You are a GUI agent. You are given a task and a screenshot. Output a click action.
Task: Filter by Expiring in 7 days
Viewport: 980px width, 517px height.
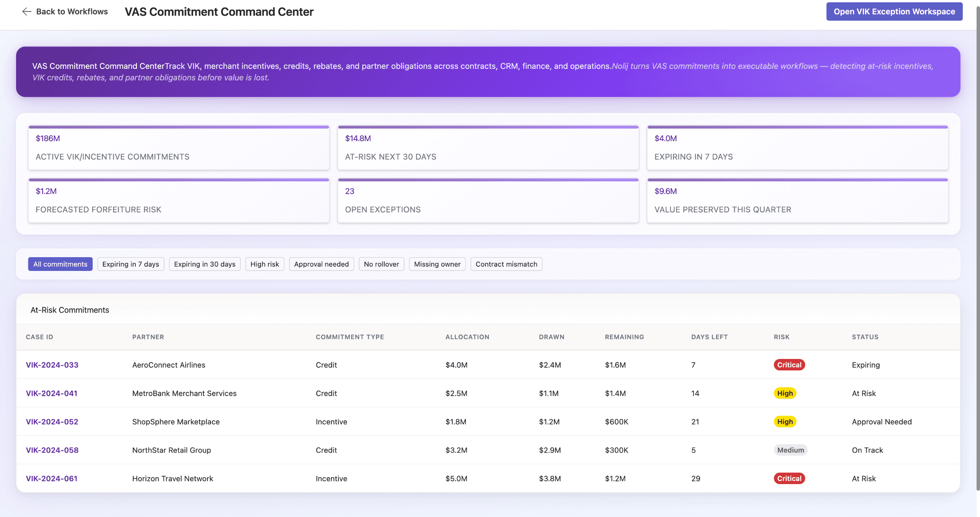[x=131, y=264]
